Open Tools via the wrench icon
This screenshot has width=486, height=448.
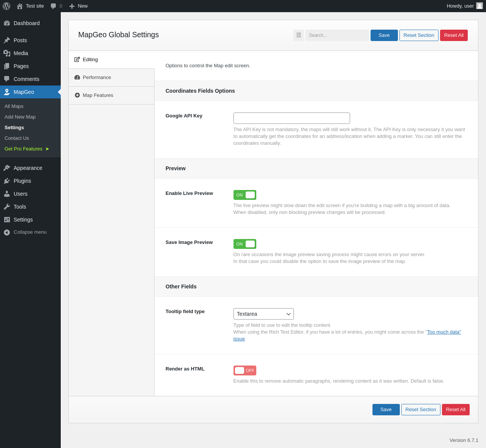click(7, 207)
